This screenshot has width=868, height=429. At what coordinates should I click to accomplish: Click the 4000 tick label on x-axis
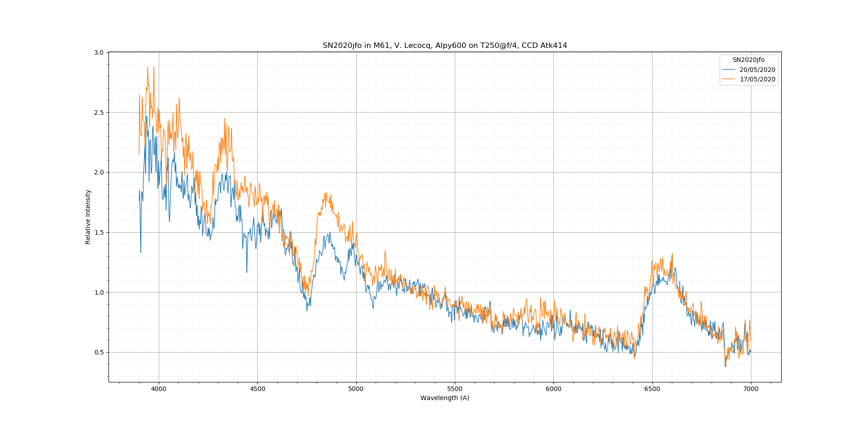click(x=159, y=389)
